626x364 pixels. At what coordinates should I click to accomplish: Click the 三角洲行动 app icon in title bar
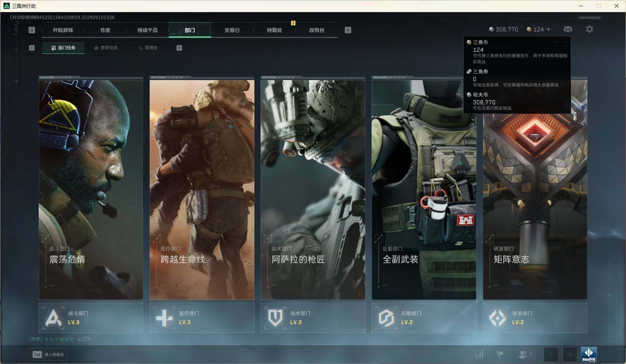(6, 6)
